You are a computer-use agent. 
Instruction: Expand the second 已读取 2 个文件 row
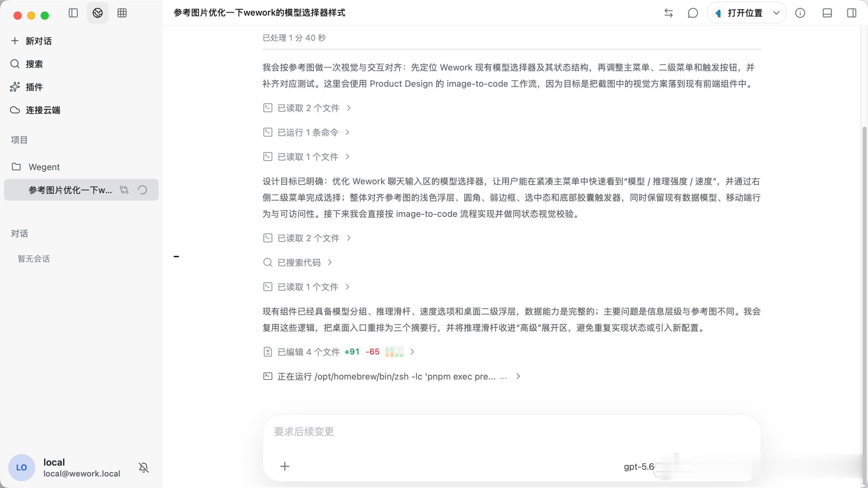tap(307, 238)
